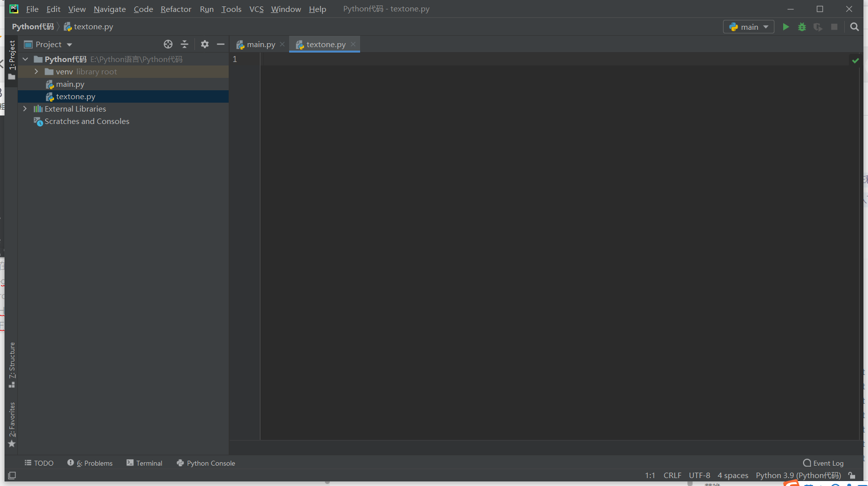Expand the venv folder
Screen dimensions: 868x486
point(36,71)
